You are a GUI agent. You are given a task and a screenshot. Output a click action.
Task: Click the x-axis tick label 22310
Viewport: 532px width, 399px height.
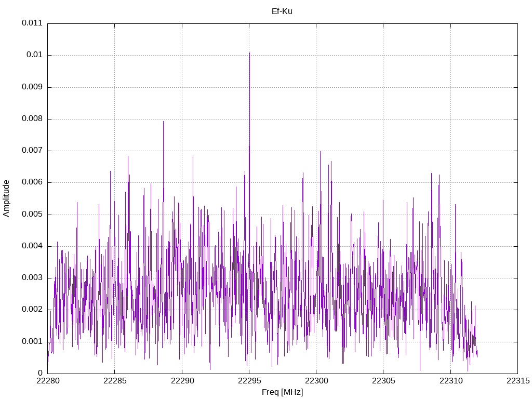click(x=451, y=381)
